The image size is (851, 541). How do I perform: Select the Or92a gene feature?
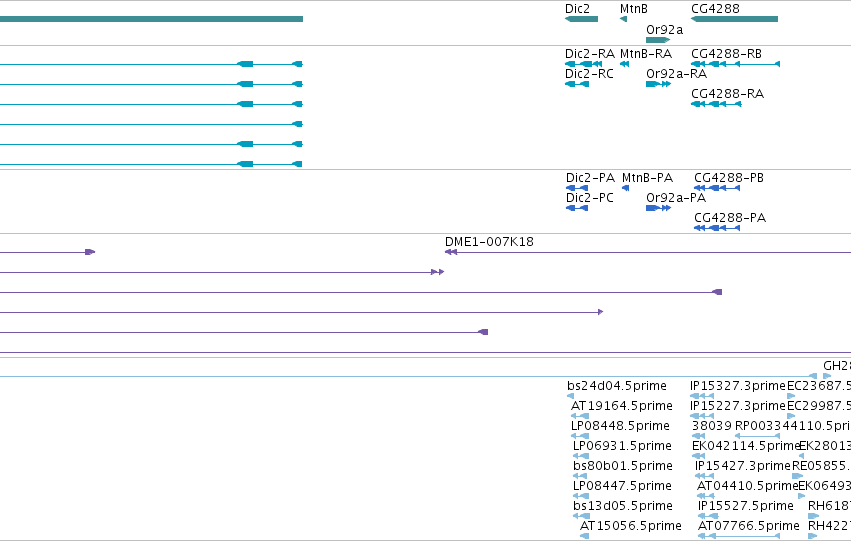(x=658, y=40)
